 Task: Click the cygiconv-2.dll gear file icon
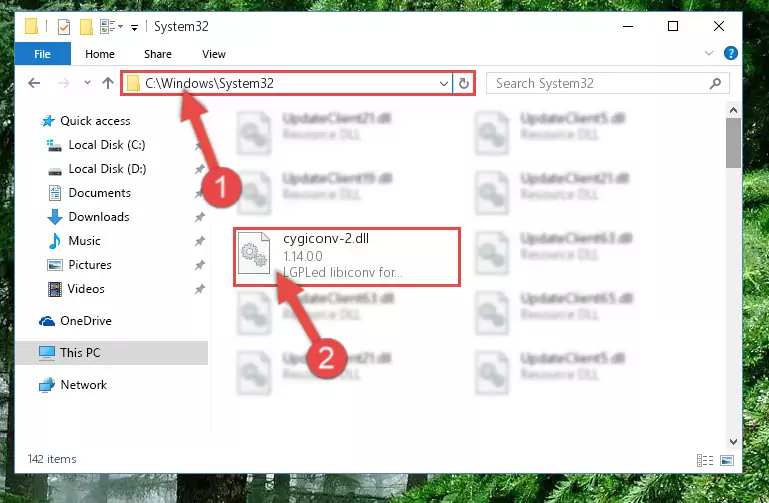pyautogui.click(x=254, y=253)
